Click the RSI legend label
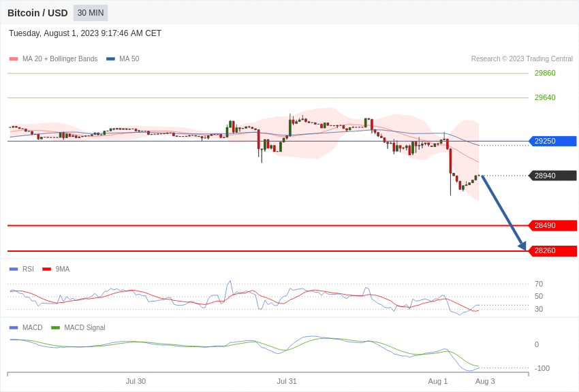This screenshot has width=579, height=392. pyautogui.click(x=28, y=269)
